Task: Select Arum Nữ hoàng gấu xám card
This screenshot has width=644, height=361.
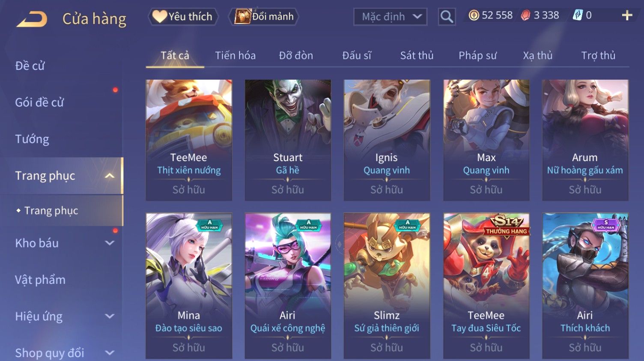Action: (585, 140)
